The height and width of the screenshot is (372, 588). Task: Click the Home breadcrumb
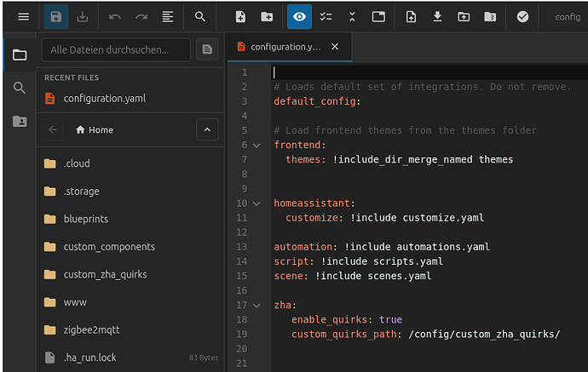click(95, 130)
